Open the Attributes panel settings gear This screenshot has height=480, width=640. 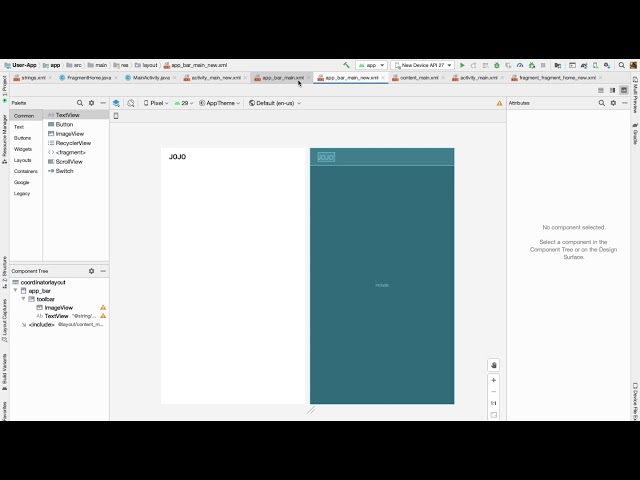pyautogui.click(x=613, y=103)
